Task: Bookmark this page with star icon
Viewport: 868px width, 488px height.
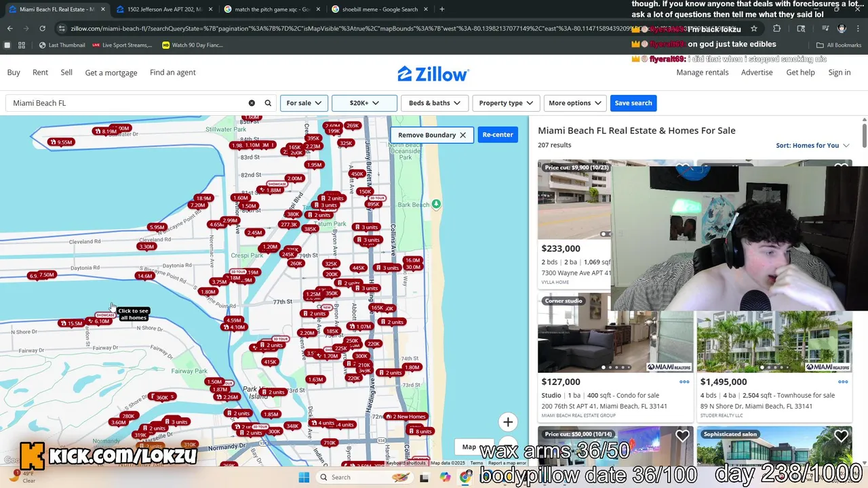Action: 753,28
